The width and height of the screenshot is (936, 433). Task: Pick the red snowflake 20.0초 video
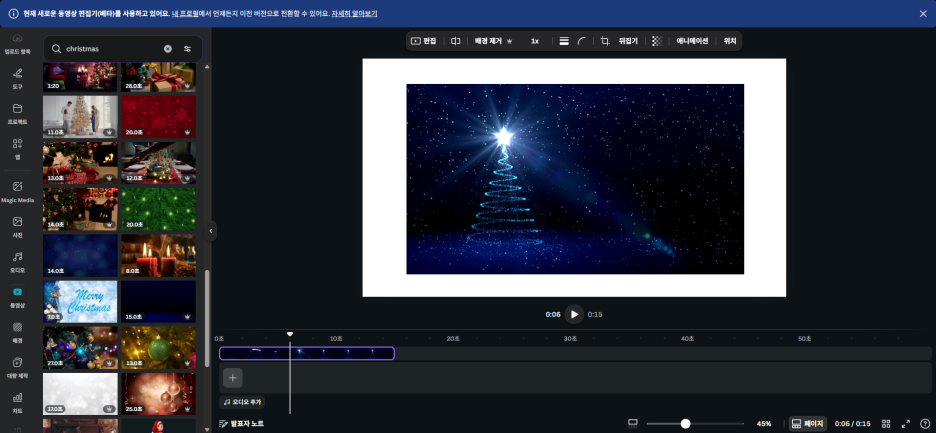158,116
